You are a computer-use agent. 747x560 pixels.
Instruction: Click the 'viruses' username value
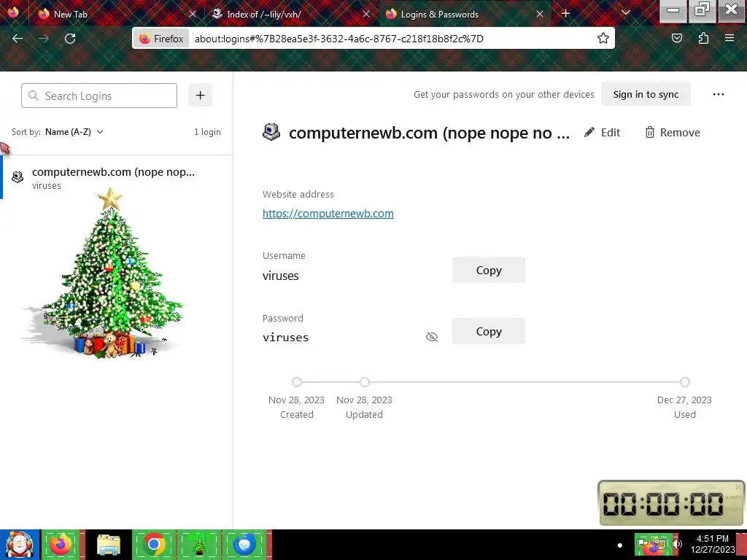coord(281,276)
